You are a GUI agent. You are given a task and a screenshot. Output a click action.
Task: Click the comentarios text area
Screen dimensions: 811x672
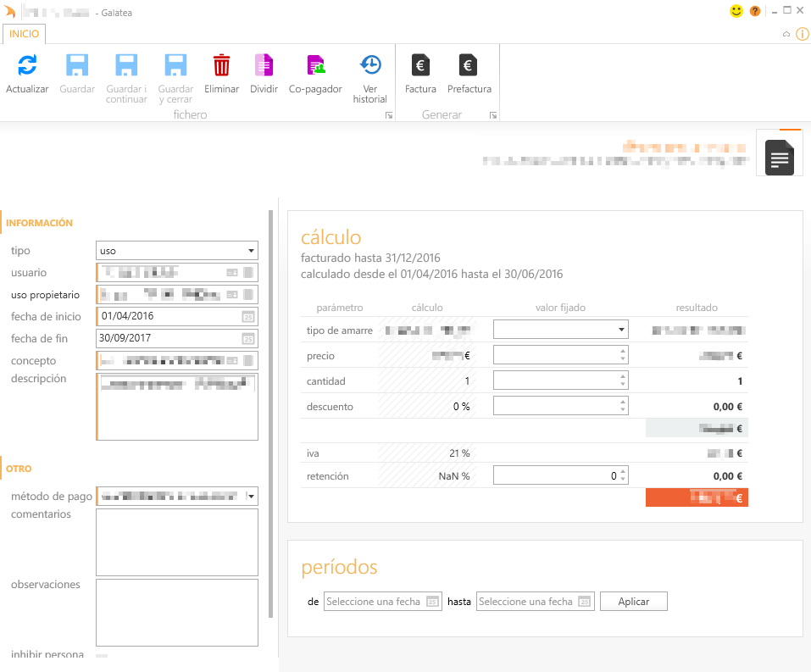coord(176,542)
